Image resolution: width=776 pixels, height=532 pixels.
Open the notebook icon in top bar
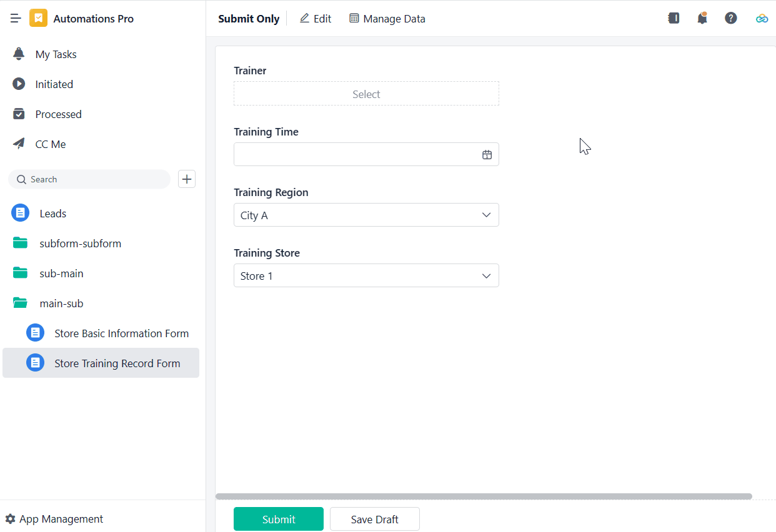point(674,19)
